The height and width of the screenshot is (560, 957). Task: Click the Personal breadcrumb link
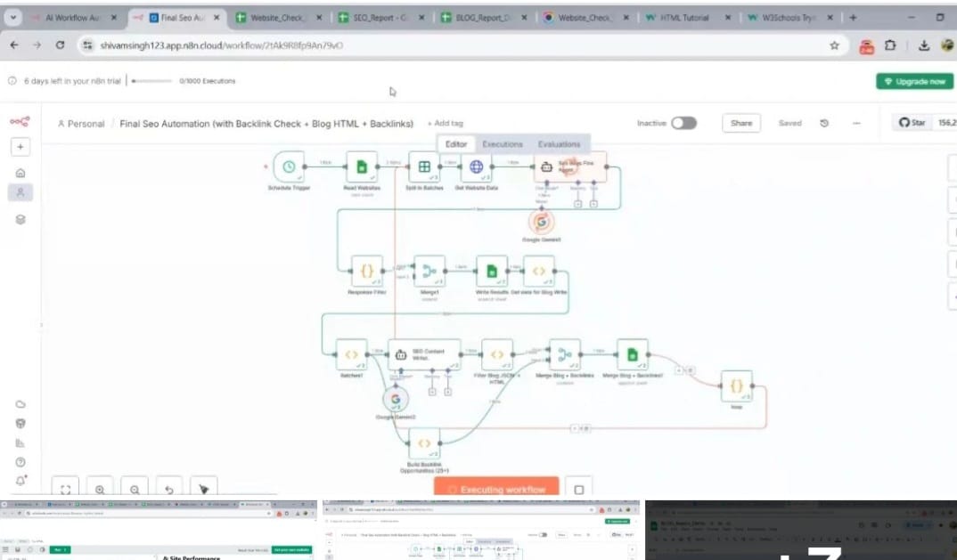click(x=81, y=124)
